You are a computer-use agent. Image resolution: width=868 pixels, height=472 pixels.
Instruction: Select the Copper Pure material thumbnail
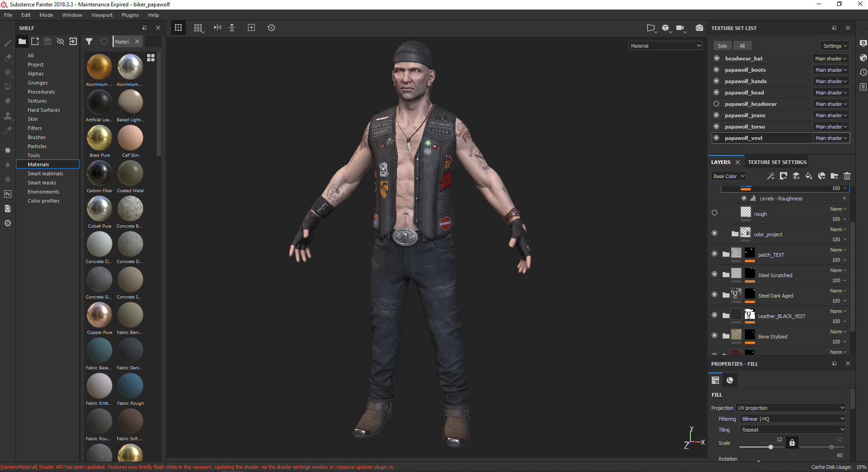coord(99,315)
